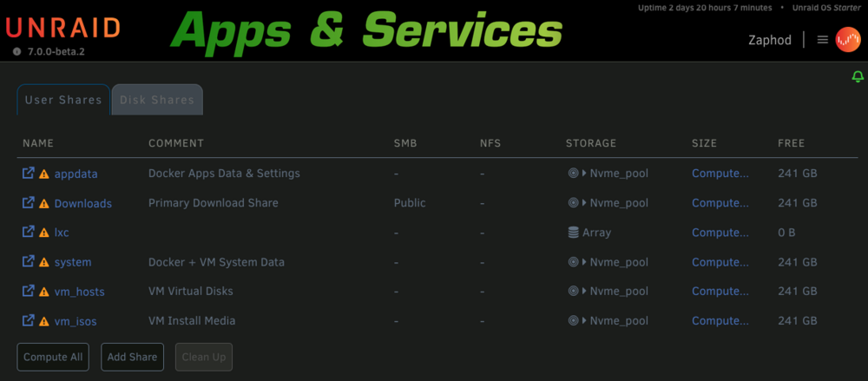Click the NAME column header
Image resolution: width=868 pixels, height=381 pixels.
[38, 143]
